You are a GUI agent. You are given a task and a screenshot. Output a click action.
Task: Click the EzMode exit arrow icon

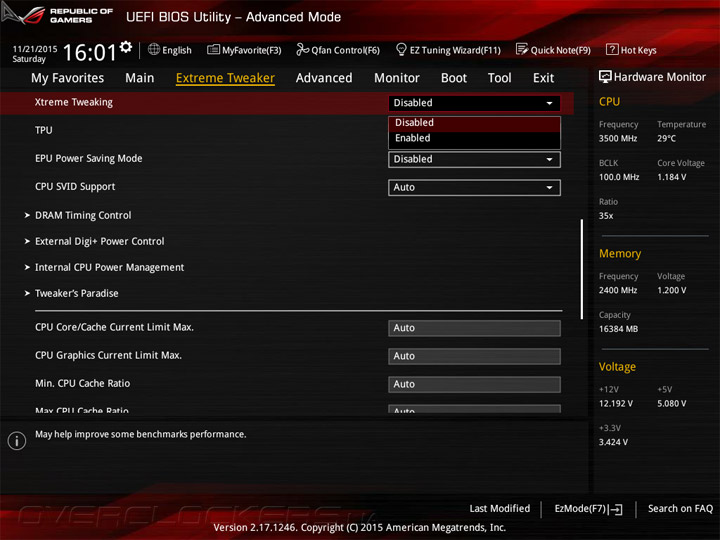pos(616,509)
